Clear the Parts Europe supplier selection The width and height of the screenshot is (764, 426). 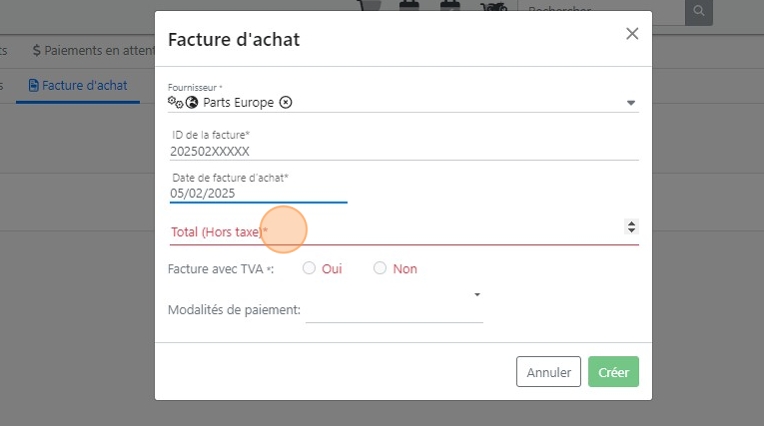[x=286, y=102]
